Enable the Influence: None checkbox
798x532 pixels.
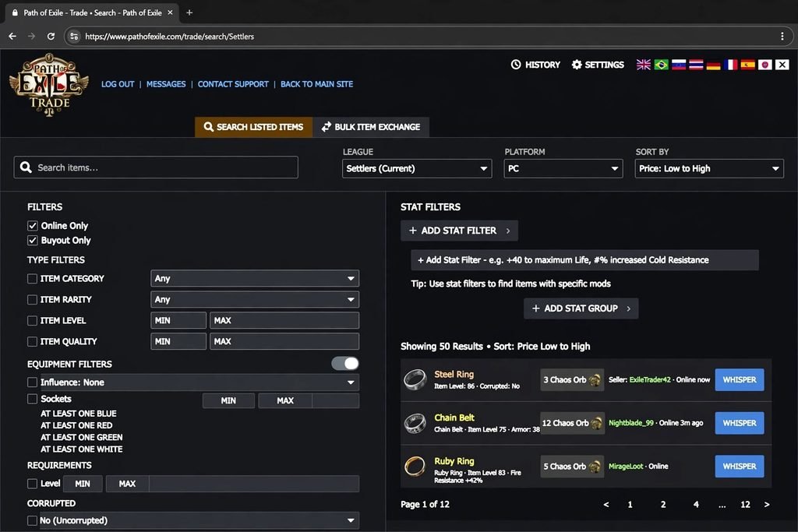32,382
